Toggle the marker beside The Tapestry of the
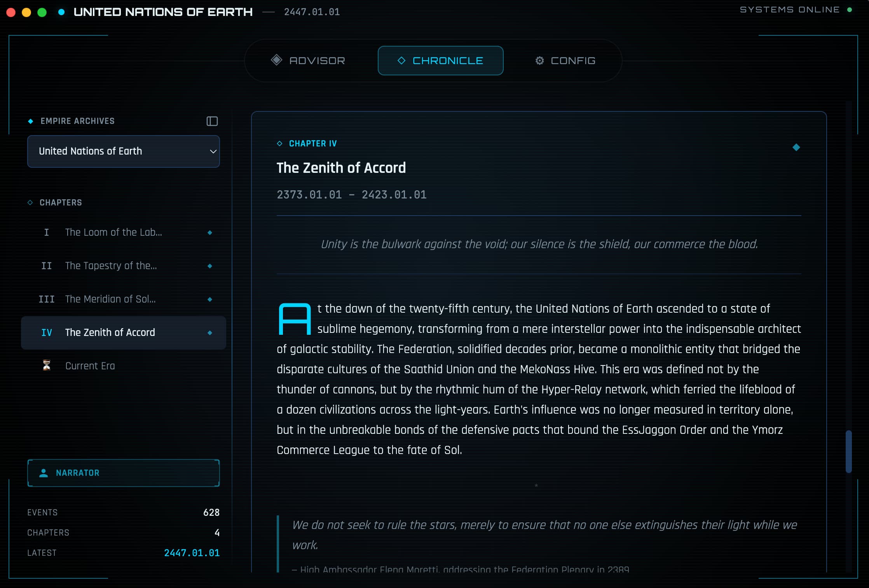Screen dimensions: 869x588 click(210, 266)
